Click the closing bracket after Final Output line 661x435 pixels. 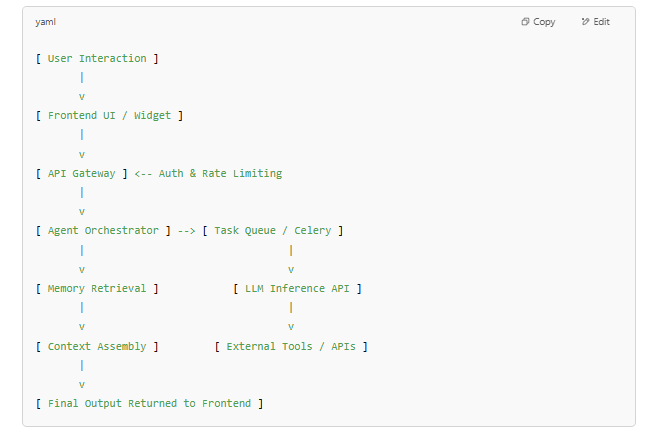[x=261, y=403]
